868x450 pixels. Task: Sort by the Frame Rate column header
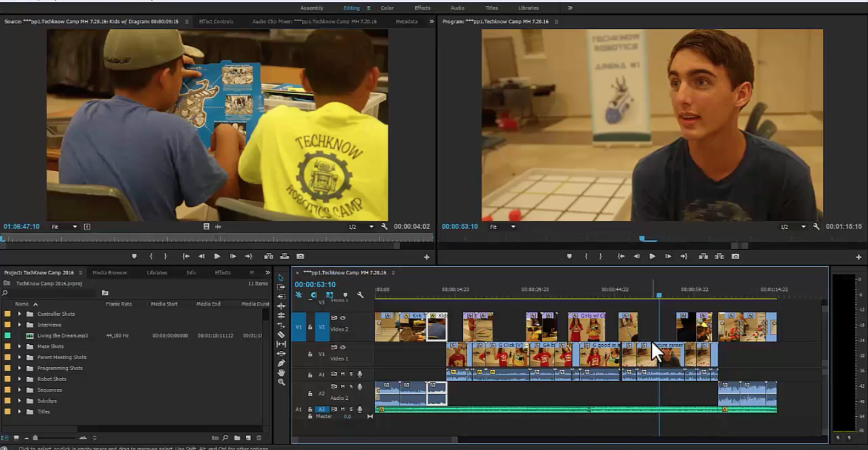pos(119,304)
